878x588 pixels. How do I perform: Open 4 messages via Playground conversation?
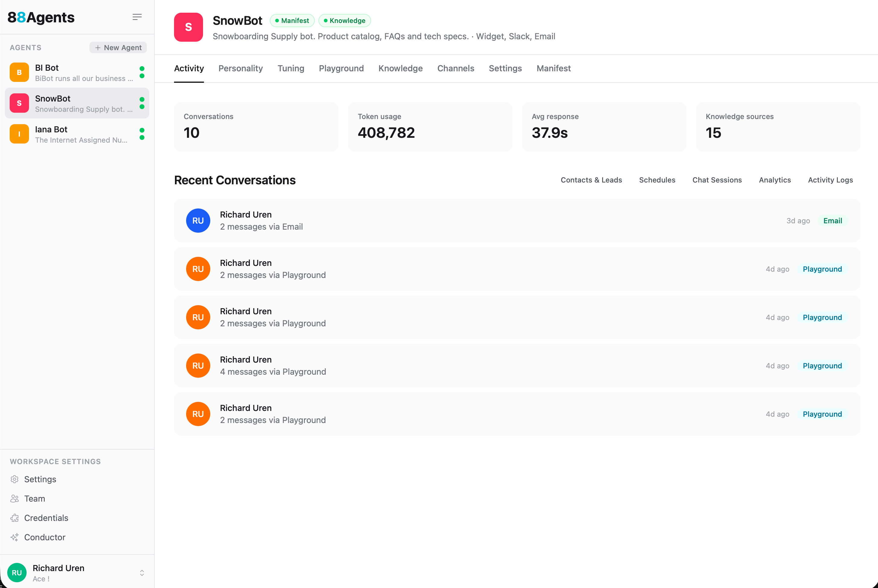click(517, 366)
